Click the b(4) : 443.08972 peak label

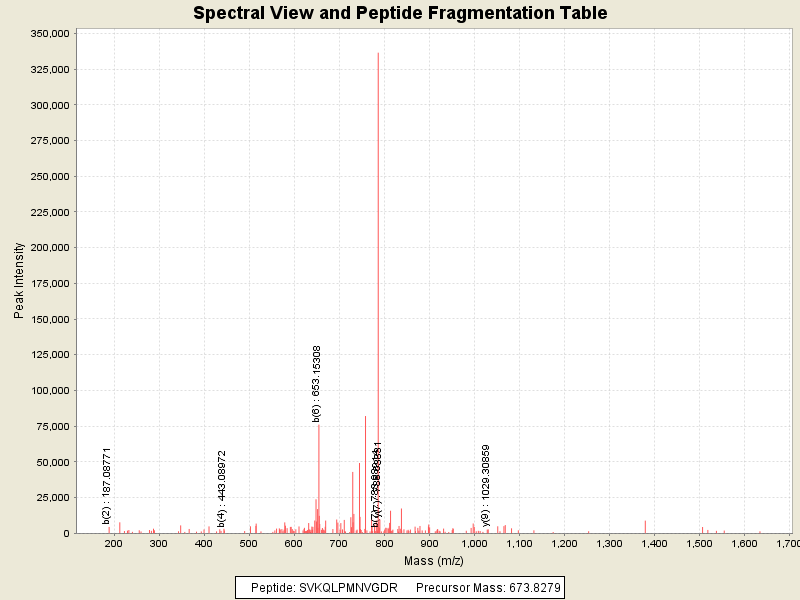tap(221, 487)
